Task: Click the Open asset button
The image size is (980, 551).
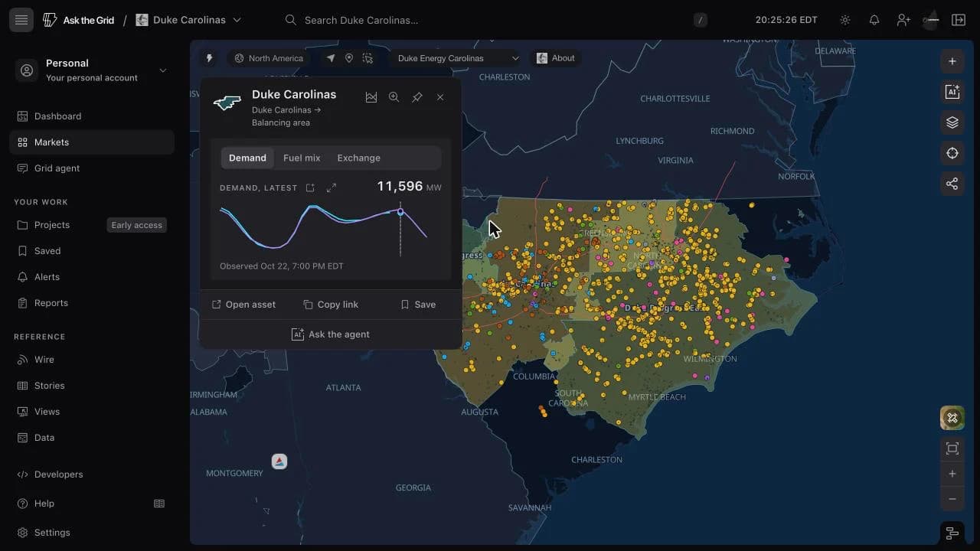Action: [243, 305]
